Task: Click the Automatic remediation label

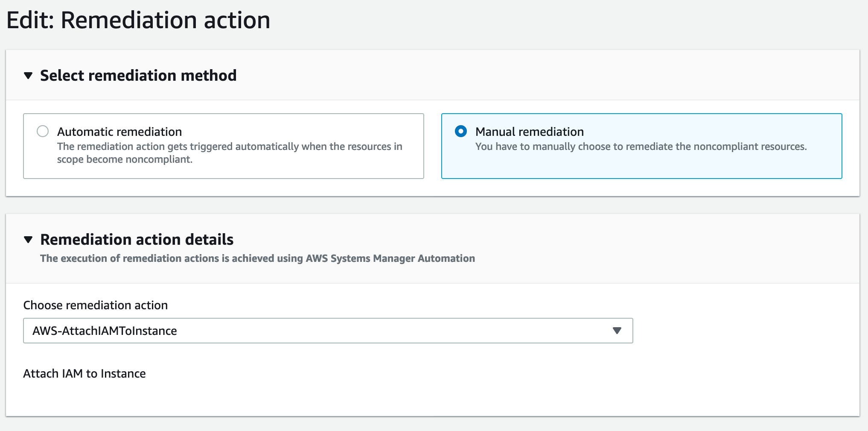Action: (x=119, y=132)
